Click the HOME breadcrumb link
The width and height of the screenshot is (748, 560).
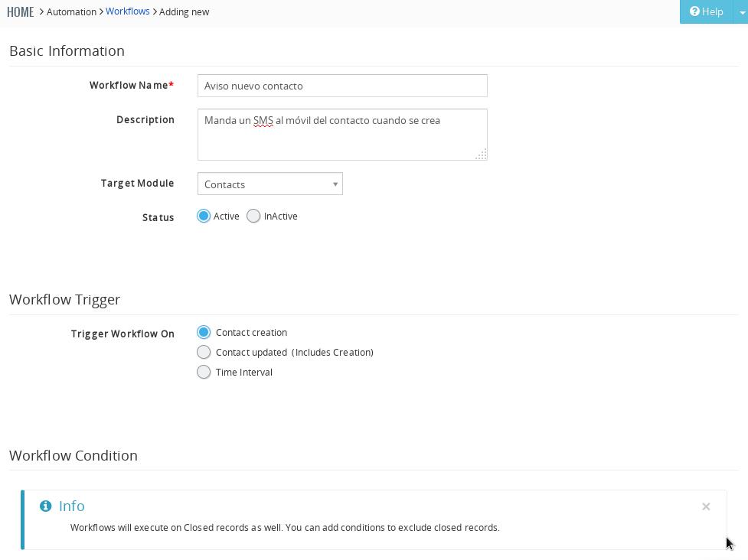pyautogui.click(x=21, y=11)
